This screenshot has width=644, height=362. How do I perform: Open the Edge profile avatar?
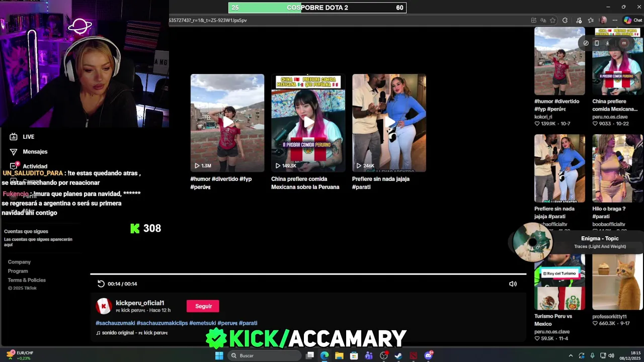click(x=603, y=20)
